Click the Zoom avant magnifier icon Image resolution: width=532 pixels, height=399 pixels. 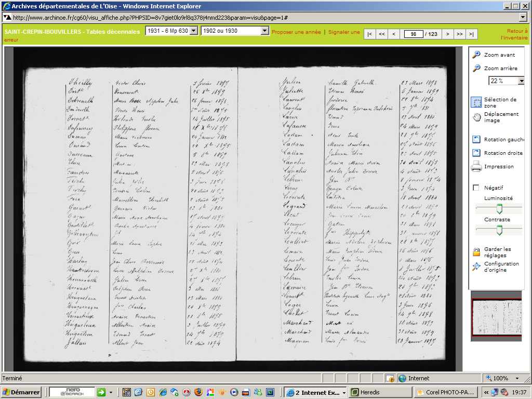point(476,55)
